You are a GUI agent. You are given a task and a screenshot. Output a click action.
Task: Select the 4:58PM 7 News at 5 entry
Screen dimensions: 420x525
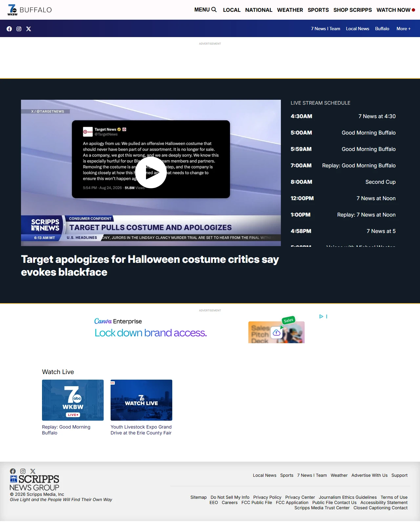point(343,231)
